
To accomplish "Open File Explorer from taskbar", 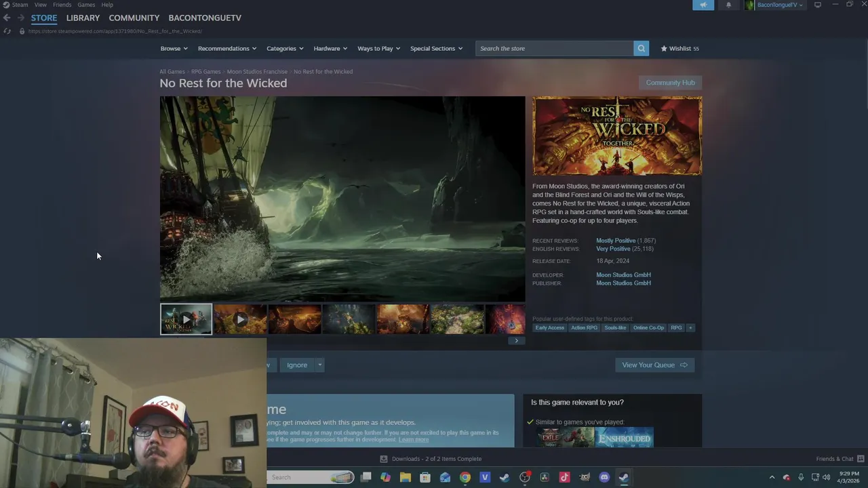I will coord(405,477).
